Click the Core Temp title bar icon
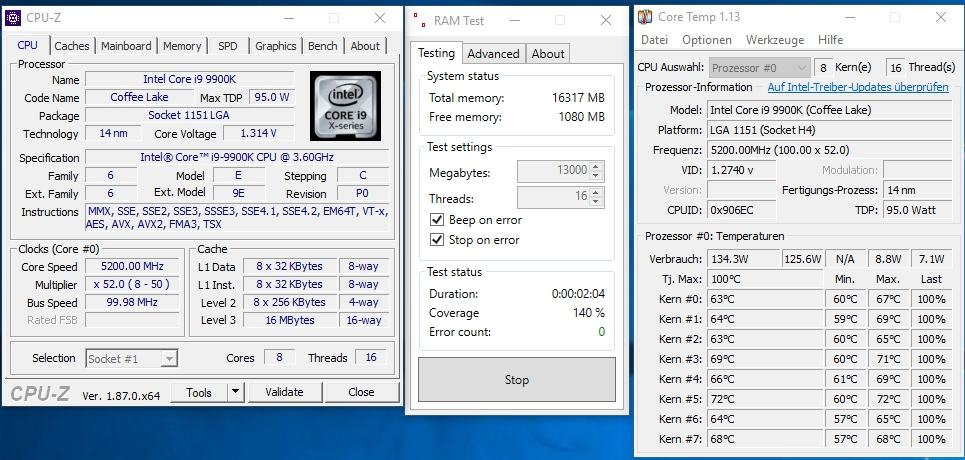 [645, 17]
